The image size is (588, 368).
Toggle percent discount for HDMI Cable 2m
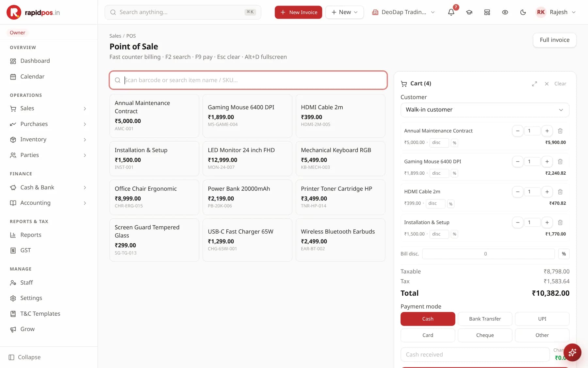pos(450,204)
